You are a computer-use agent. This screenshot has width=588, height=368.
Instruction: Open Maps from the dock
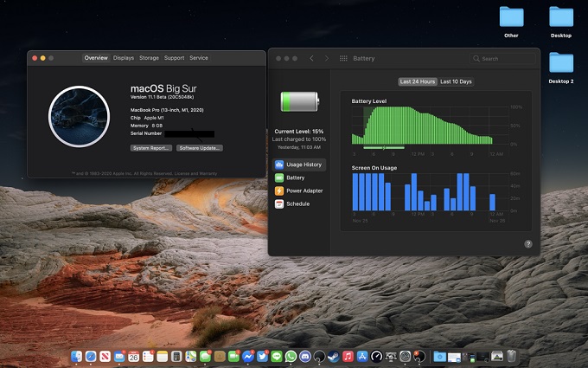(190, 356)
